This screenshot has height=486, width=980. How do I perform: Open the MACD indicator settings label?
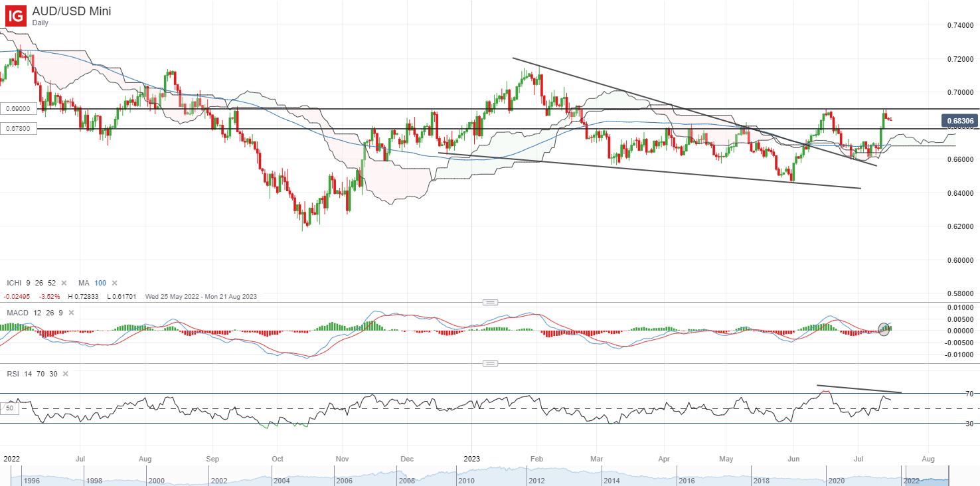pyautogui.click(x=17, y=313)
